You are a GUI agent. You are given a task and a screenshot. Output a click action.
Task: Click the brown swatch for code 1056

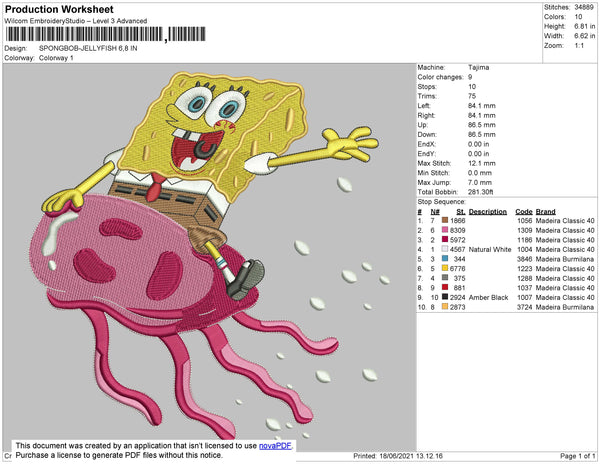pyautogui.click(x=445, y=220)
